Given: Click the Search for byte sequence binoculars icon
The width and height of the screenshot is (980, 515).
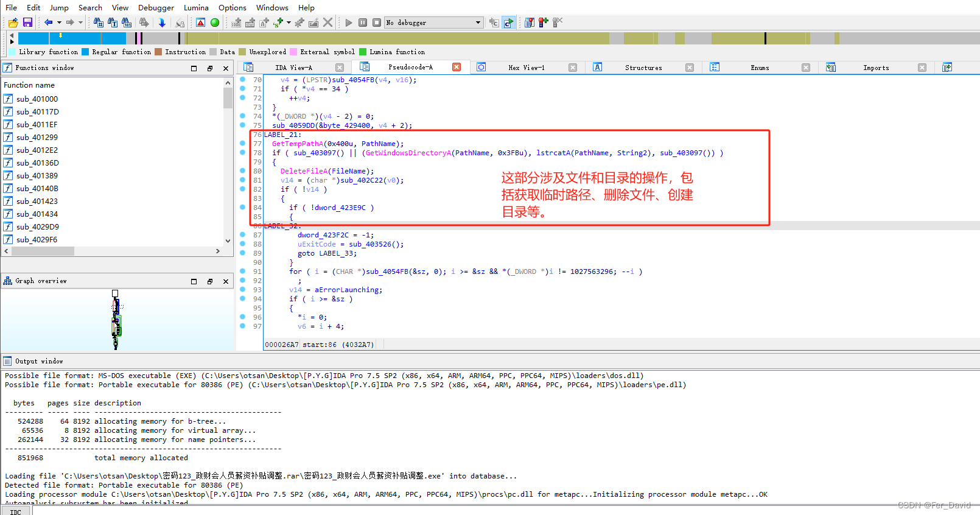Looking at the screenshot, I should tap(127, 23).
